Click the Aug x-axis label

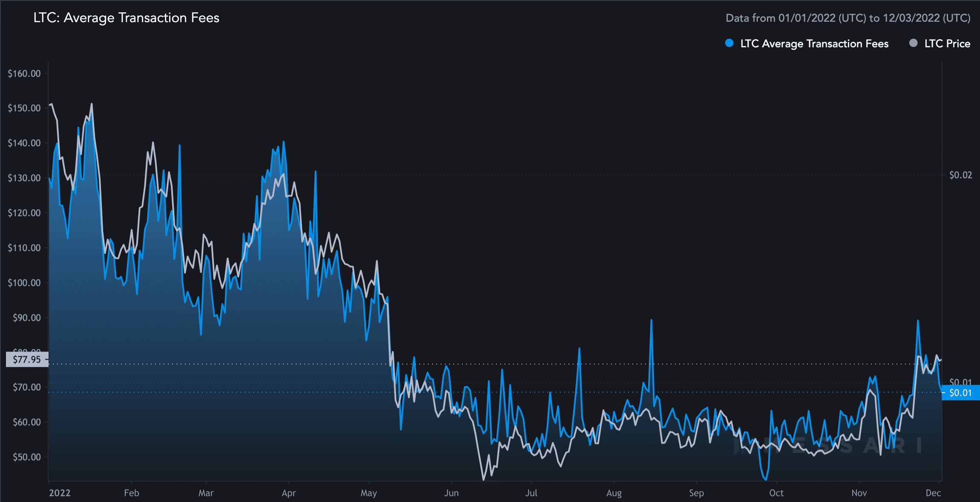pos(614,493)
